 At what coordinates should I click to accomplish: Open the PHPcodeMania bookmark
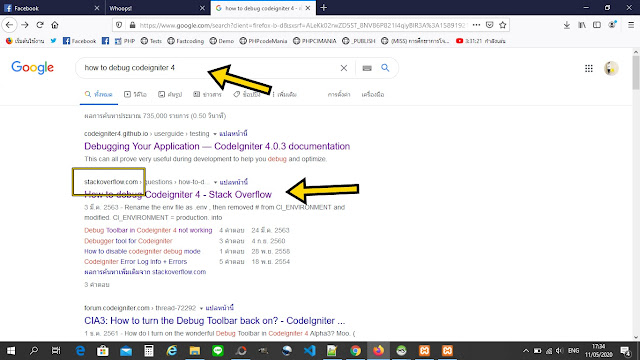pyautogui.click(x=263, y=41)
